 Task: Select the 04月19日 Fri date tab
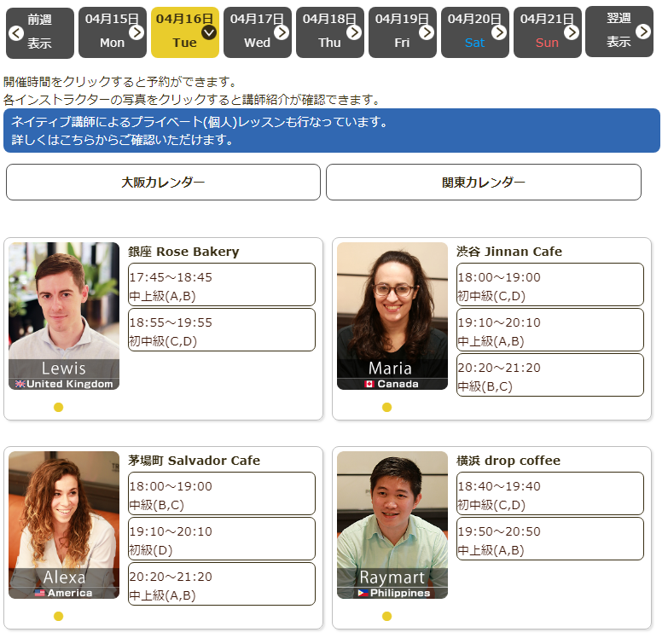tap(402, 32)
